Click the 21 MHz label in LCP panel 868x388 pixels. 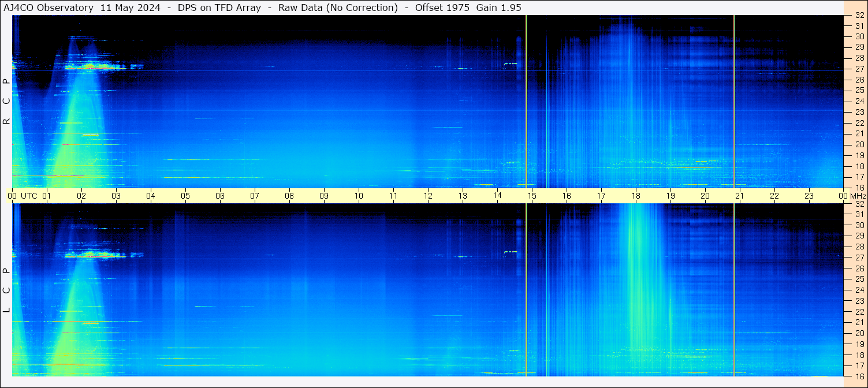(x=859, y=323)
